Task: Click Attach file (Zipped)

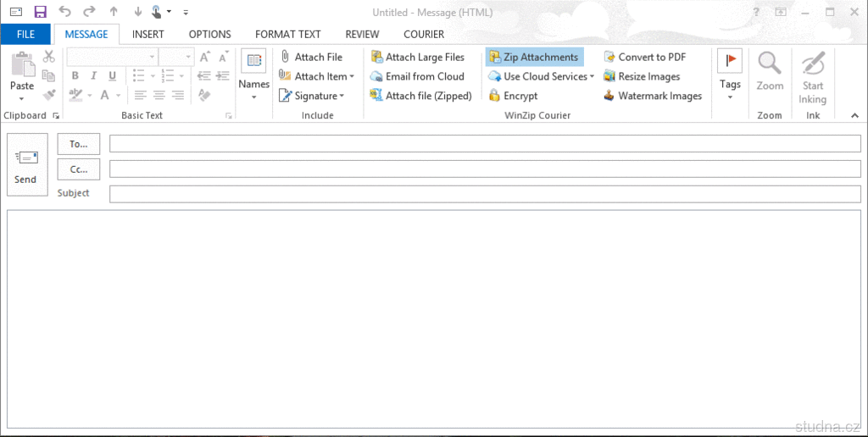Action: pos(421,96)
